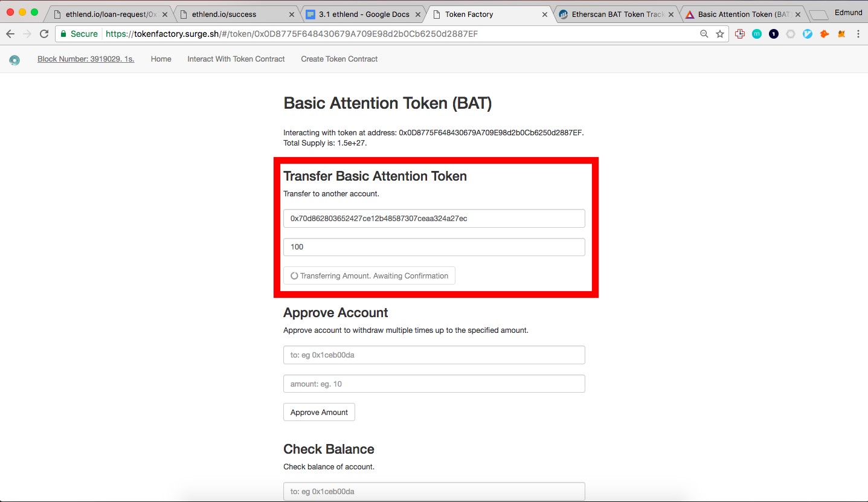This screenshot has height=502, width=868.
Task: Click the browser forward arrow
Action: (x=27, y=34)
